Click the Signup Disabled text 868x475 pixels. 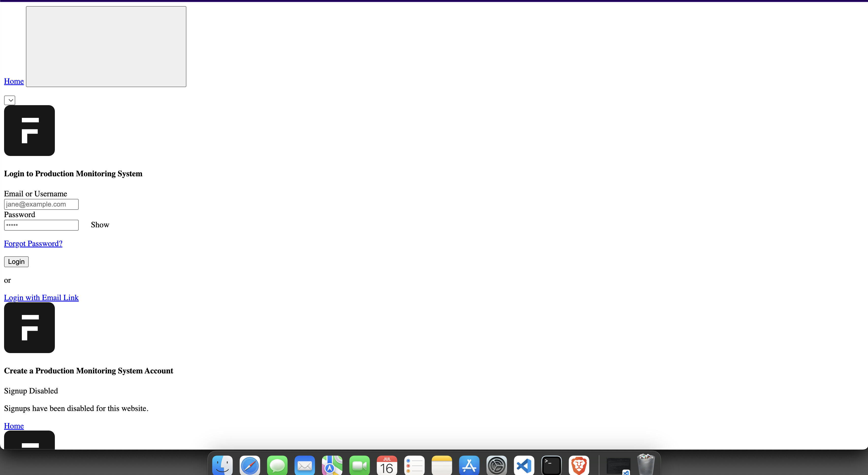coord(31,391)
